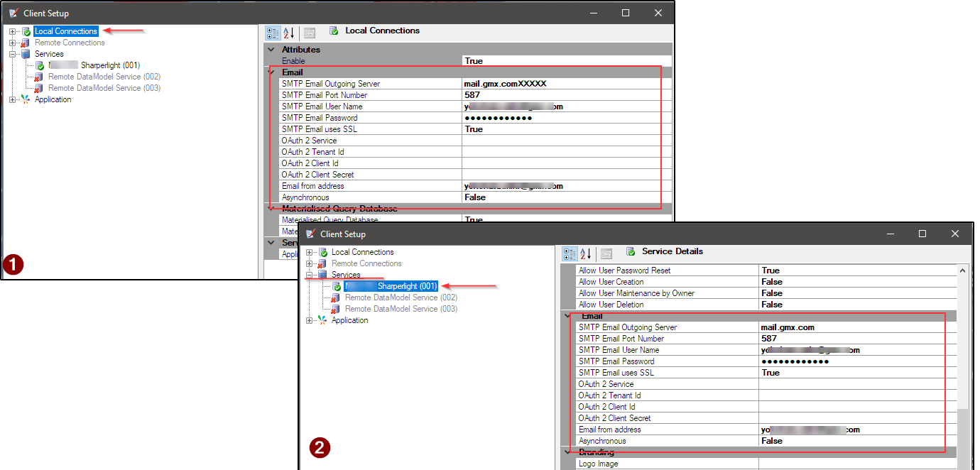
Task: Collapse Services node in window 2
Action: (310, 275)
